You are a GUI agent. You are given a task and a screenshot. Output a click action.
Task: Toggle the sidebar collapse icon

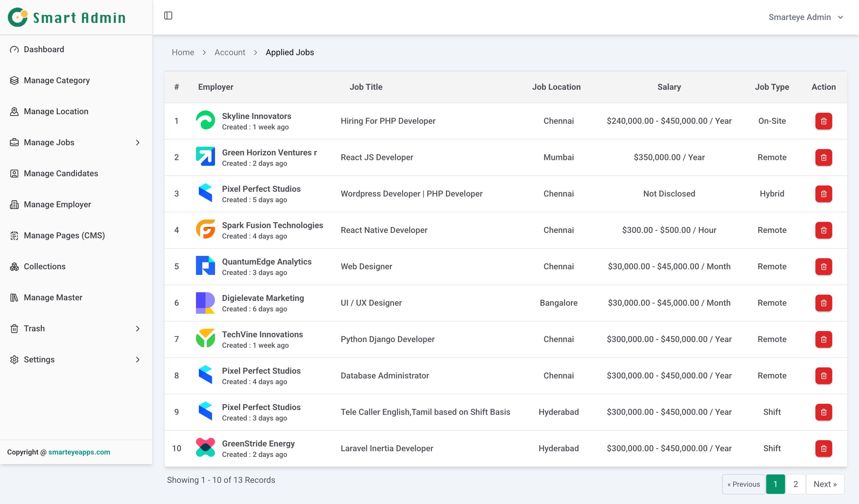[x=168, y=16]
